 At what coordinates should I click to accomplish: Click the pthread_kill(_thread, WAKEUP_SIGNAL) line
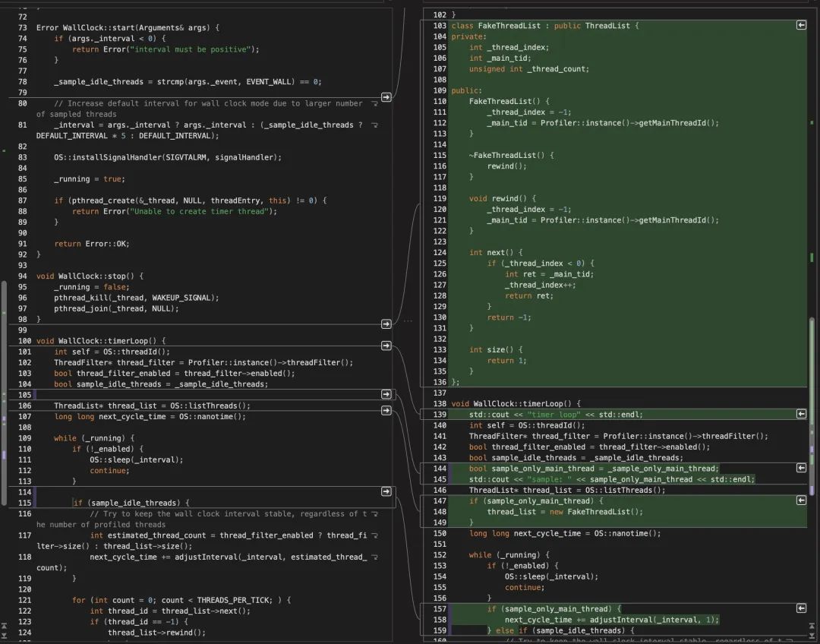pos(137,298)
